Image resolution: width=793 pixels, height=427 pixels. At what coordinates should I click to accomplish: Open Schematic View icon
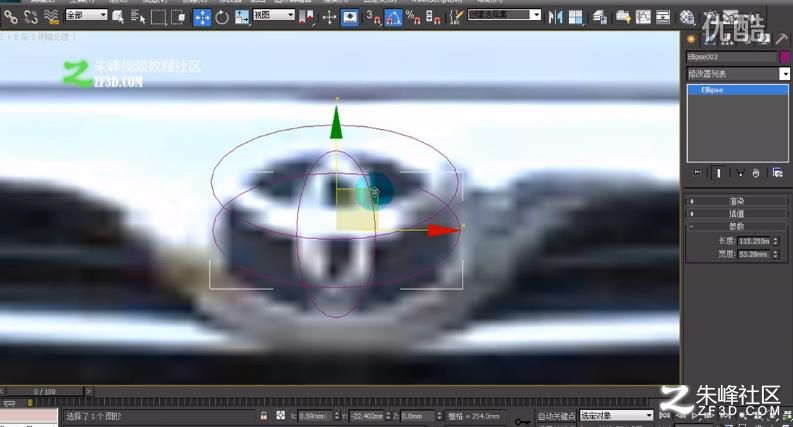(663, 17)
